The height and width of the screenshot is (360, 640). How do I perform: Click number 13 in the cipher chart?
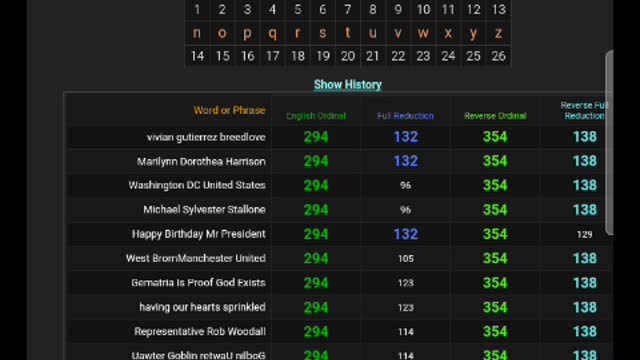click(499, 9)
